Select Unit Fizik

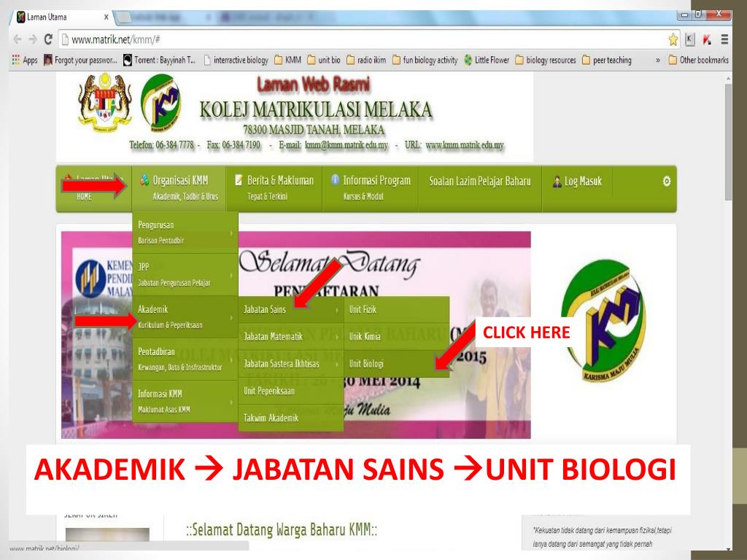(396, 309)
